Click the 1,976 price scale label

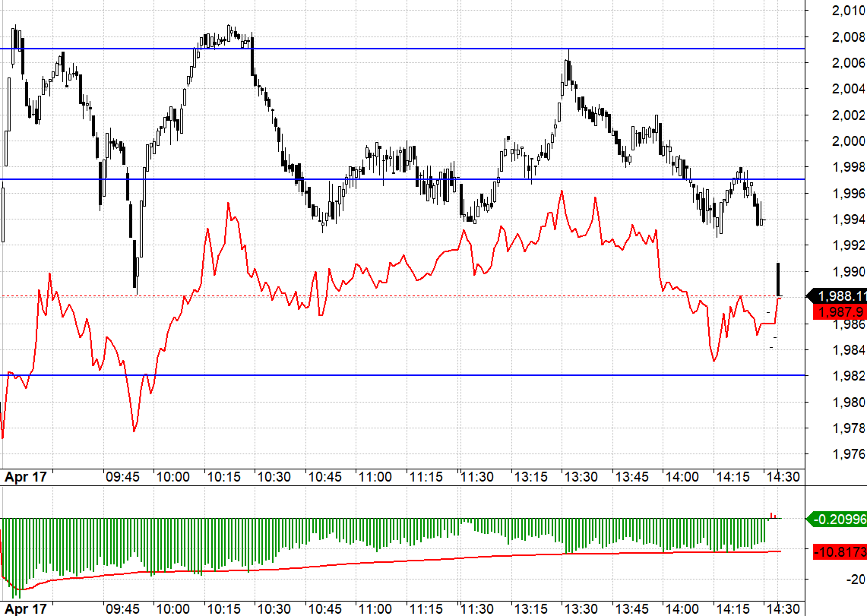(850, 454)
